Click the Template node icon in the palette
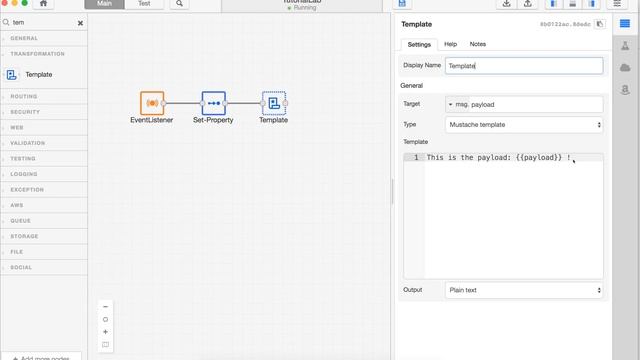The height and width of the screenshot is (360, 640). click(x=11, y=75)
